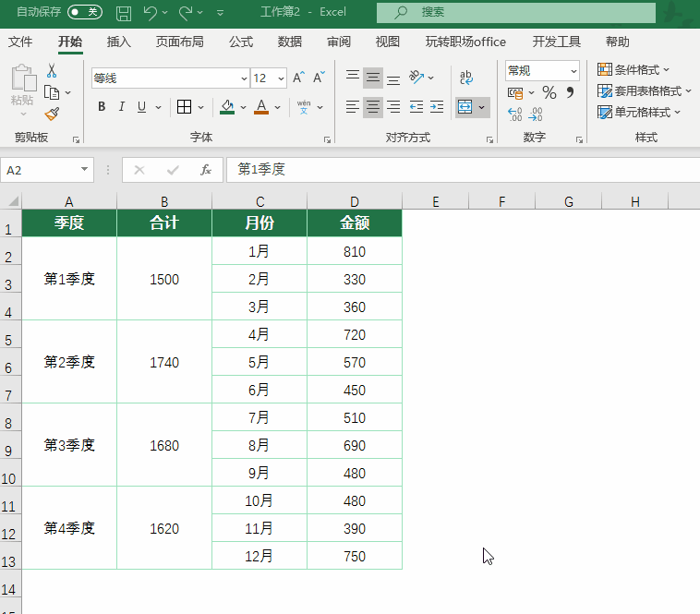Click the Increase Font Size icon
The height and width of the screenshot is (614, 700).
tap(298, 78)
